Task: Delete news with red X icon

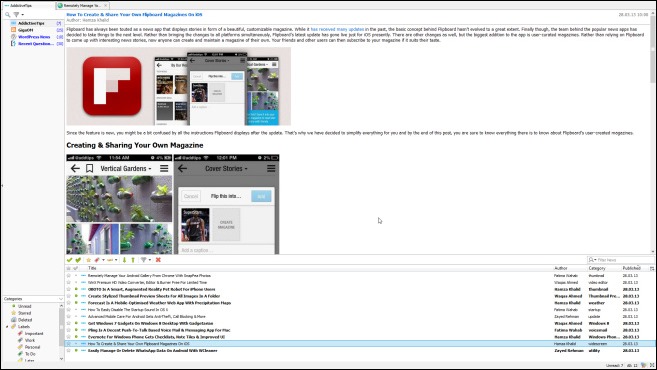Action: [x=158, y=260]
